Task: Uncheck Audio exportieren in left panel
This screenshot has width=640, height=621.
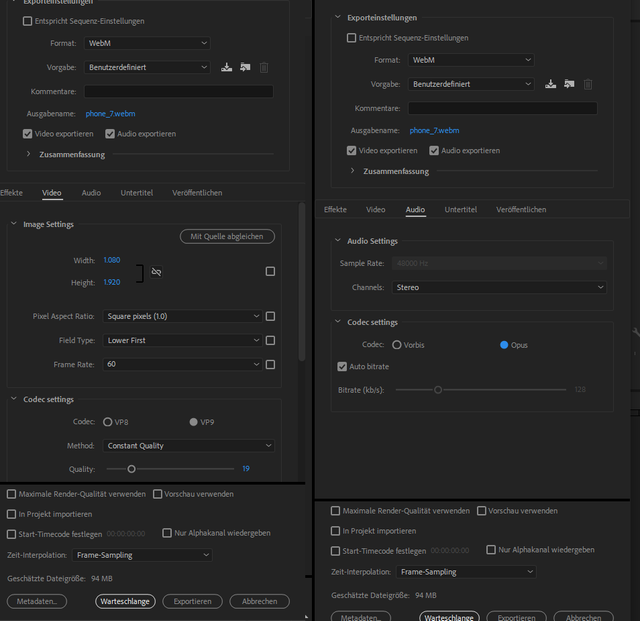Action: point(110,134)
